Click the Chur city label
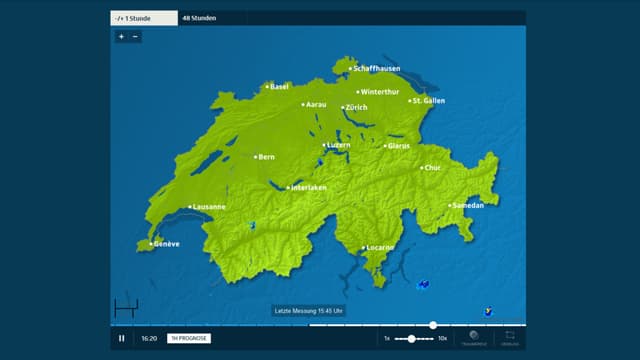The height and width of the screenshot is (360, 640). pyautogui.click(x=433, y=168)
